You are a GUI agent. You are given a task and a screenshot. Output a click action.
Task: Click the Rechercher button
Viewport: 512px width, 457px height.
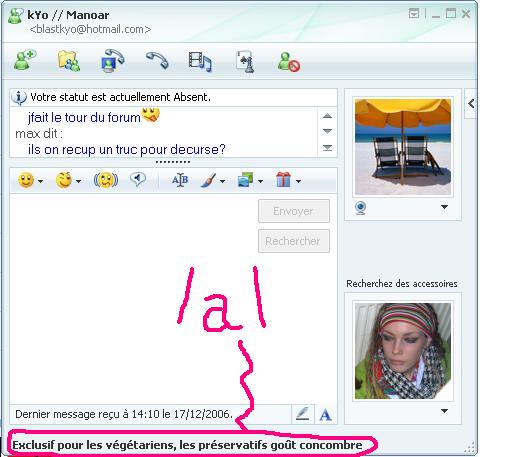coord(294,241)
